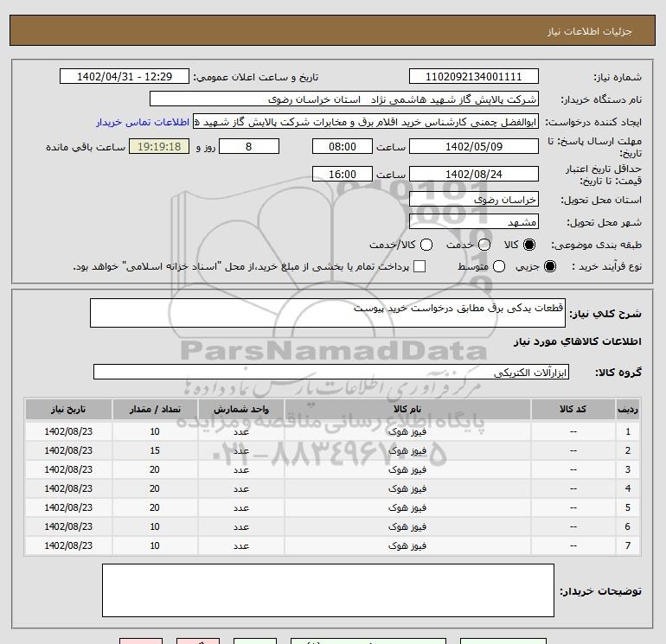
Task: Click the request creator field ابوالفضل چمنی
Action: point(366,122)
